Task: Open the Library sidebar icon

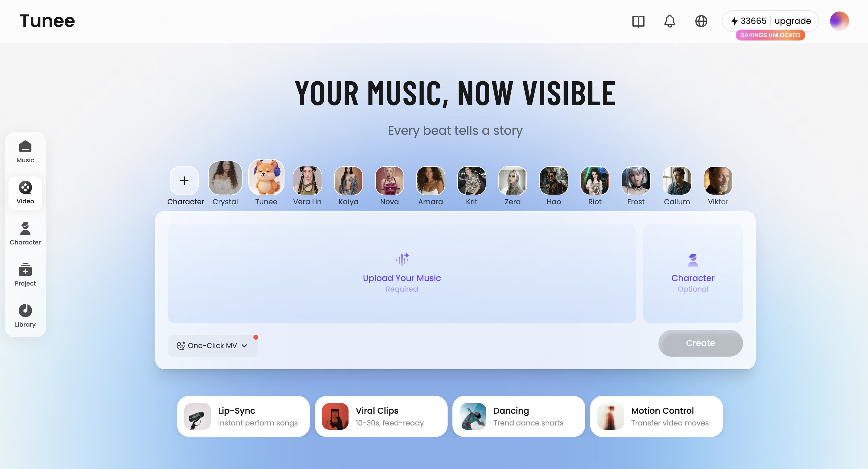Action: (25, 315)
